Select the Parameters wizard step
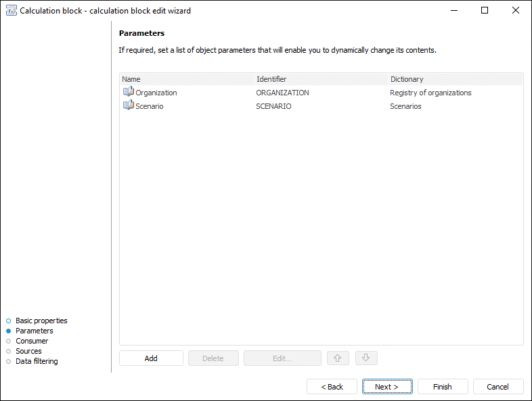The image size is (532, 401). click(x=34, y=331)
